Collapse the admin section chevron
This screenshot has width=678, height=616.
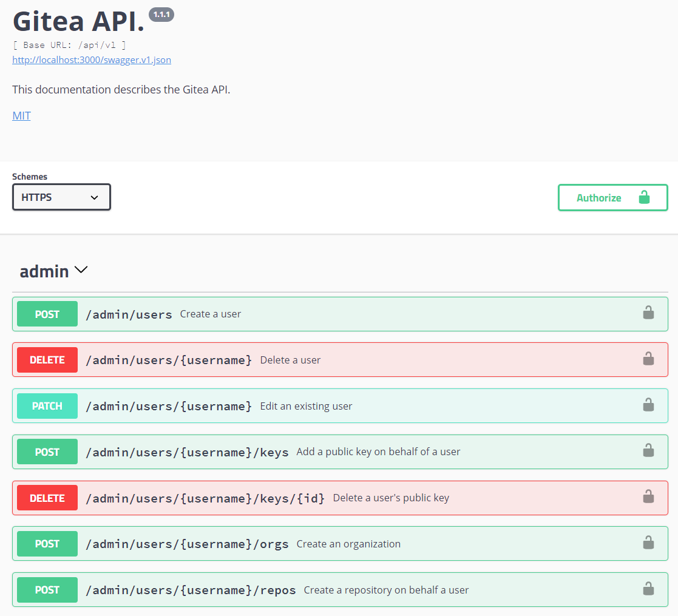tap(81, 269)
